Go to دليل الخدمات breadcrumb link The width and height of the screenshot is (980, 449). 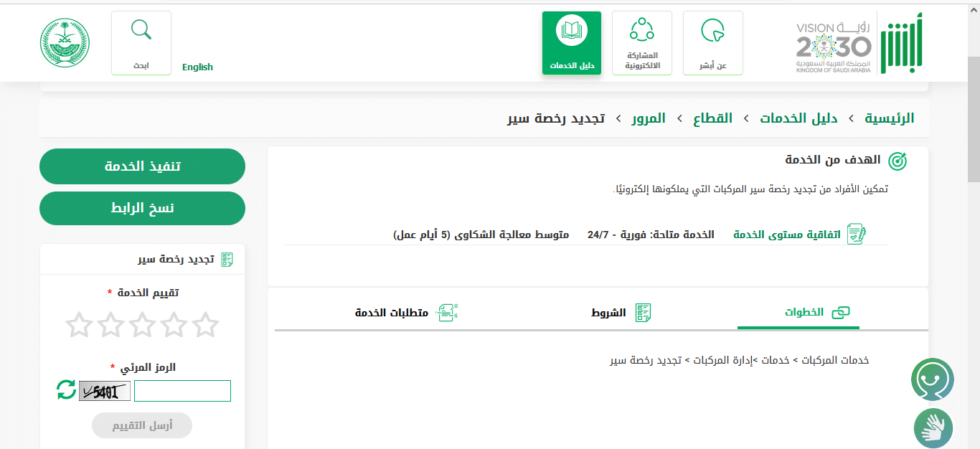(x=799, y=118)
